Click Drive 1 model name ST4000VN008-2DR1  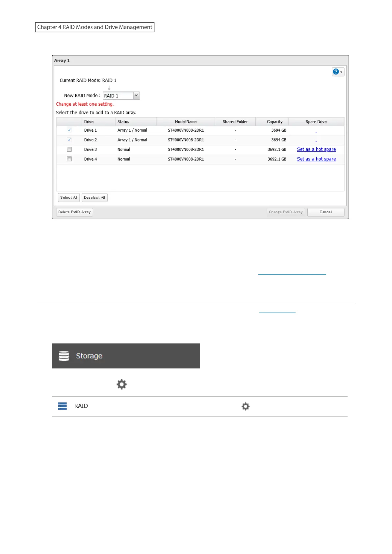tap(186, 130)
